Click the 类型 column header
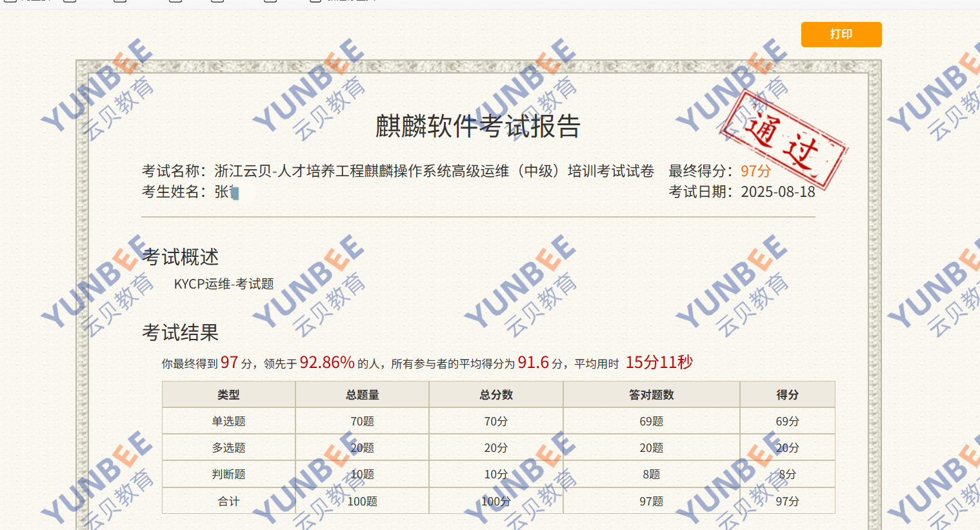 228,394
